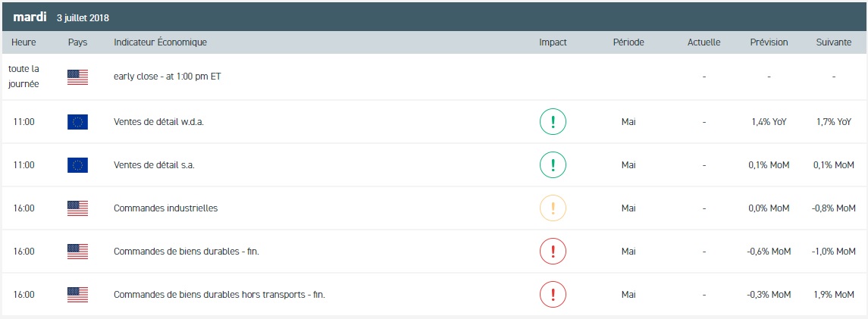
Task: Click EU flag for Ventes de détail w.d.a.
Action: point(77,122)
